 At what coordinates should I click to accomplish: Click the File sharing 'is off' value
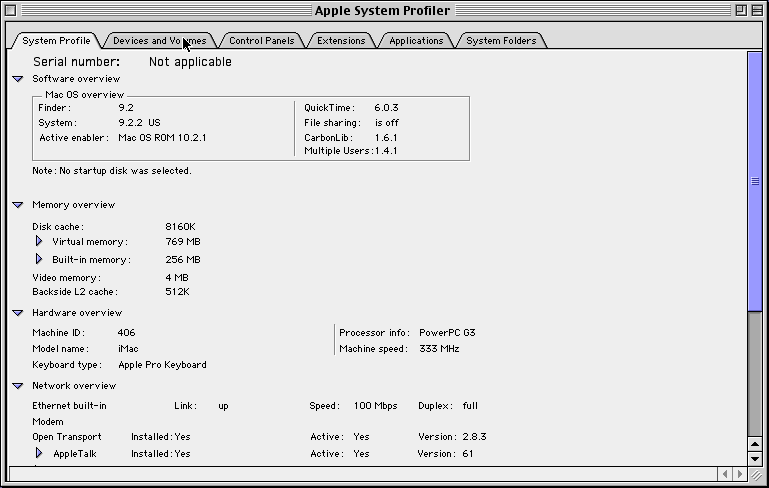click(x=387, y=123)
